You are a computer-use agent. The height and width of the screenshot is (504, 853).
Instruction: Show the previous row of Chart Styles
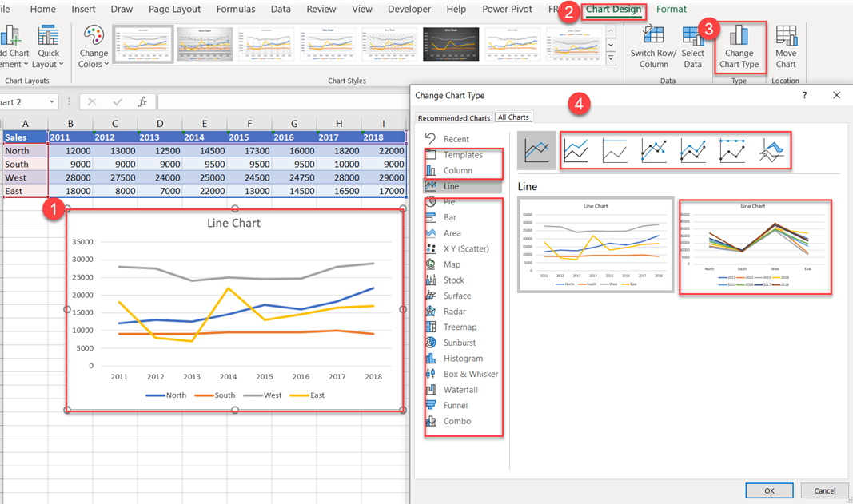point(611,31)
